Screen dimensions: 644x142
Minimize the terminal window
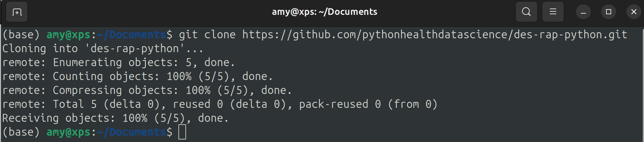[583, 12]
